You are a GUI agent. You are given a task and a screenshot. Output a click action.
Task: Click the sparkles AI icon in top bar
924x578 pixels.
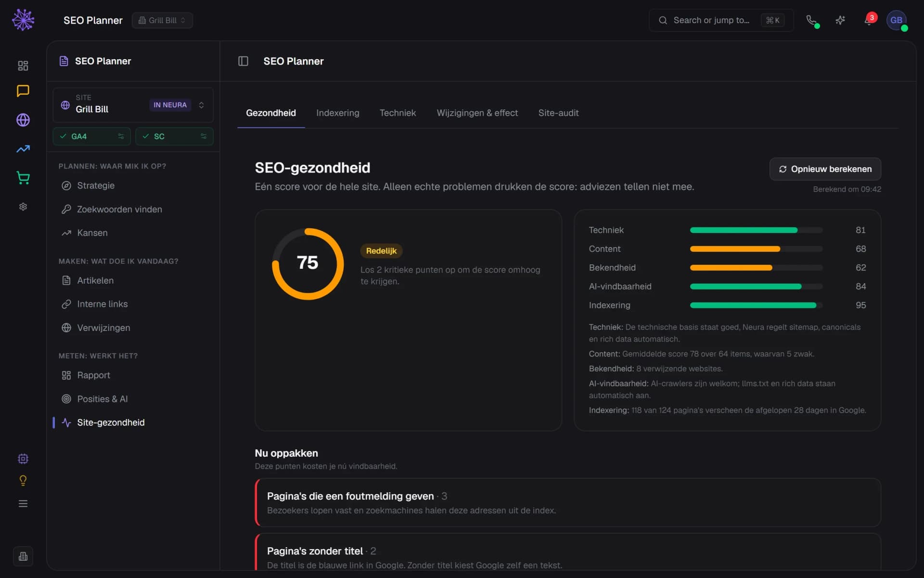click(x=840, y=20)
